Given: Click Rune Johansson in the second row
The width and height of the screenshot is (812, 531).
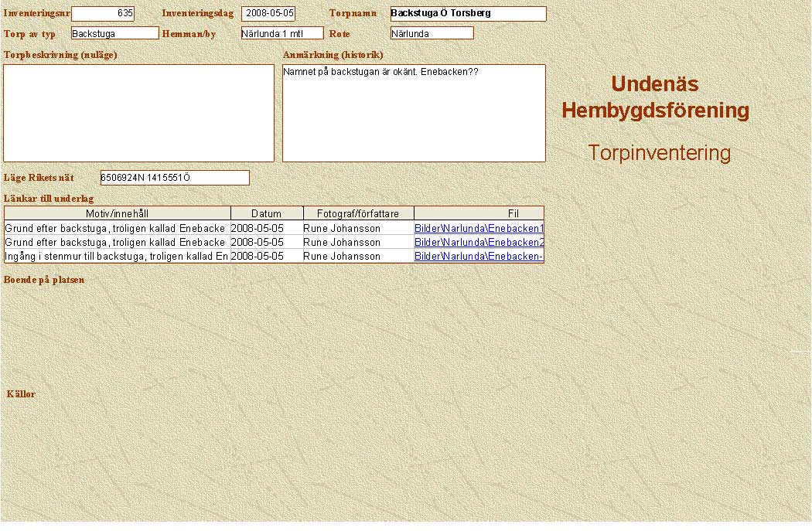Looking at the screenshot, I should point(342,243).
